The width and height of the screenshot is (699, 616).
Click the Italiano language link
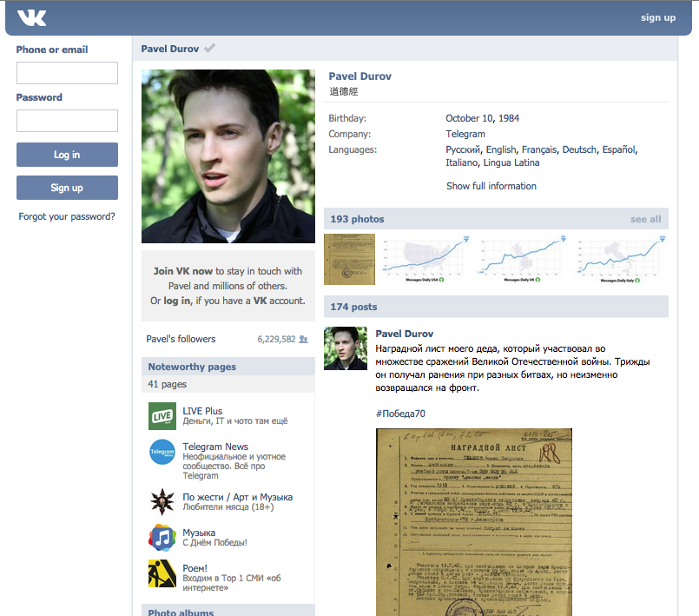click(x=462, y=162)
